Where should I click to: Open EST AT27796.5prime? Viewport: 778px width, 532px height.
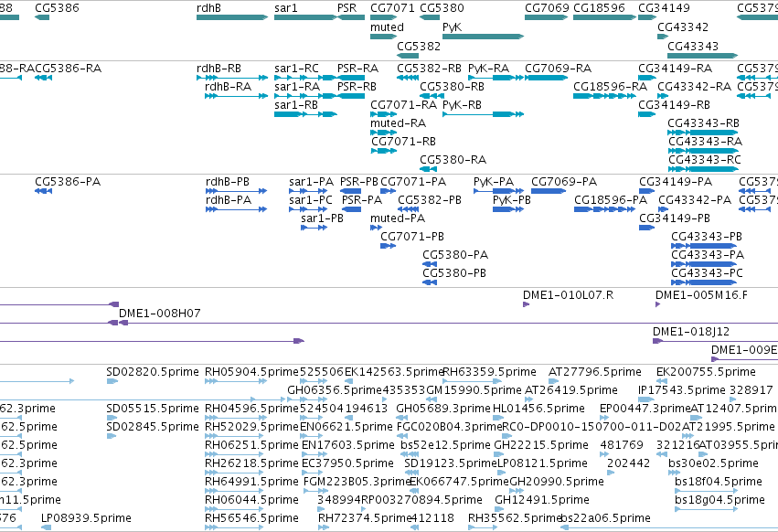(595, 372)
